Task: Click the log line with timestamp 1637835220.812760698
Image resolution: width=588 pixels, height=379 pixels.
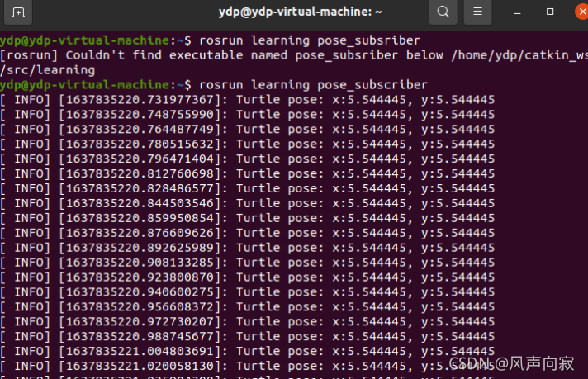Action: point(248,173)
